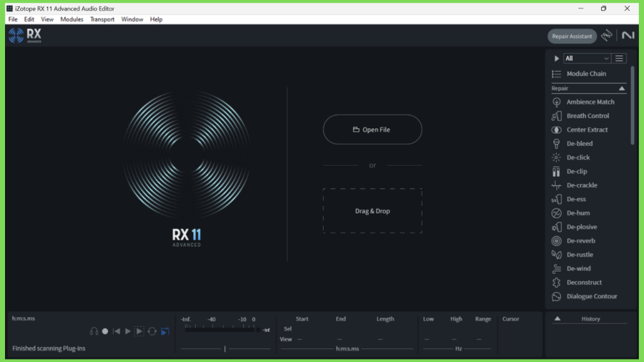Toggle the follow playhead button
Viewport: 644px width, 362px height.
click(x=165, y=331)
